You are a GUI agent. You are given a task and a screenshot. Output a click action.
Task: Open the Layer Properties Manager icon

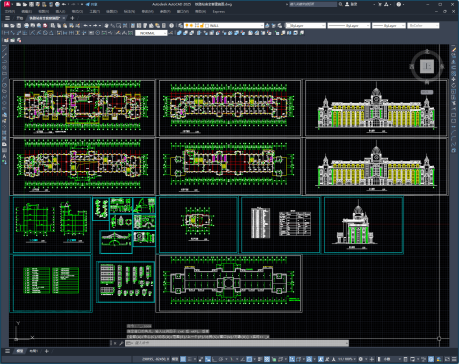point(180,25)
